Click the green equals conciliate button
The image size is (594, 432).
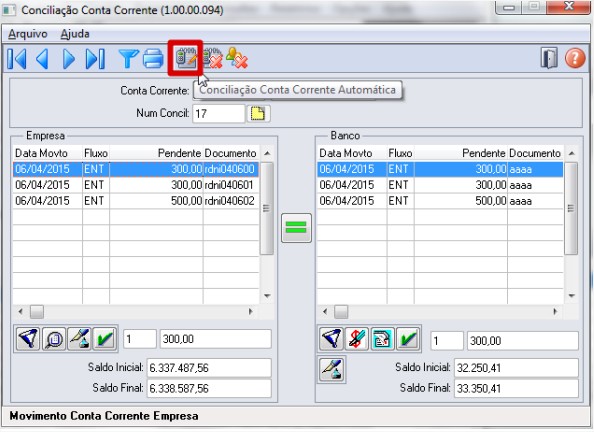click(296, 228)
